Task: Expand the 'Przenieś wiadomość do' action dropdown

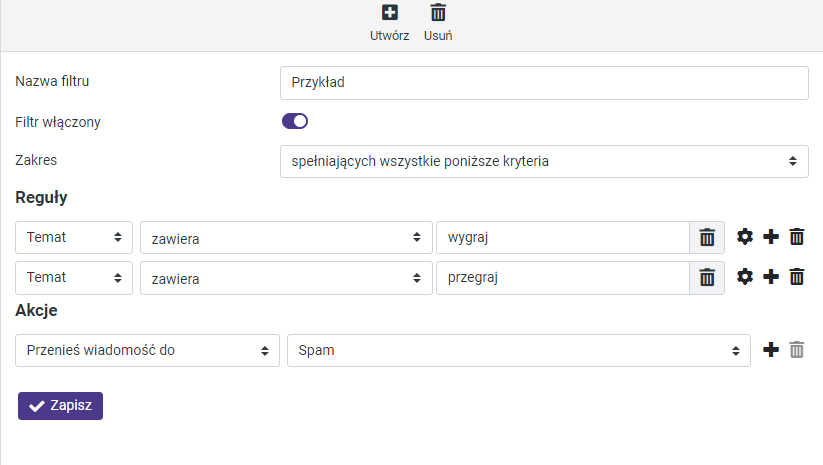Action: [147, 351]
